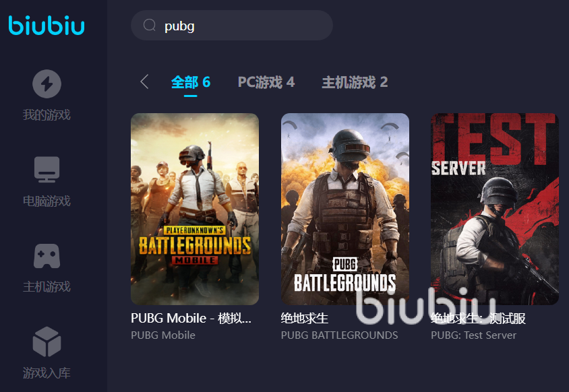Select the 我的游戏 sidebar label
The height and width of the screenshot is (392, 569).
tap(47, 115)
